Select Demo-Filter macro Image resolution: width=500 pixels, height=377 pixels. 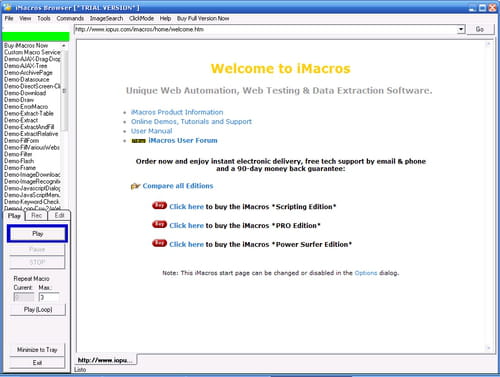(x=18, y=154)
